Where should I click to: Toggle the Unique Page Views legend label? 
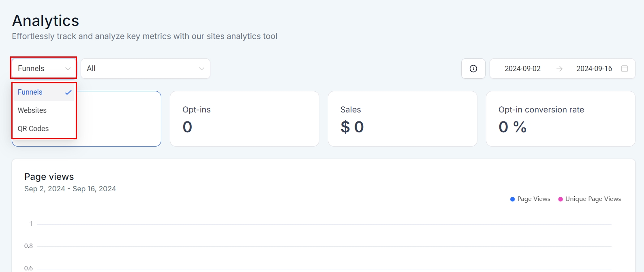(x=593, y=199)
